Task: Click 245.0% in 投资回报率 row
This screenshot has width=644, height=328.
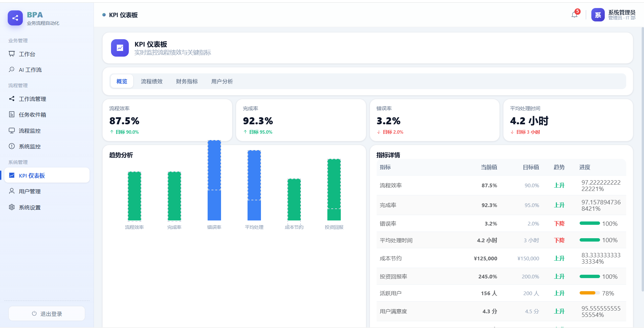Action: 488,276
